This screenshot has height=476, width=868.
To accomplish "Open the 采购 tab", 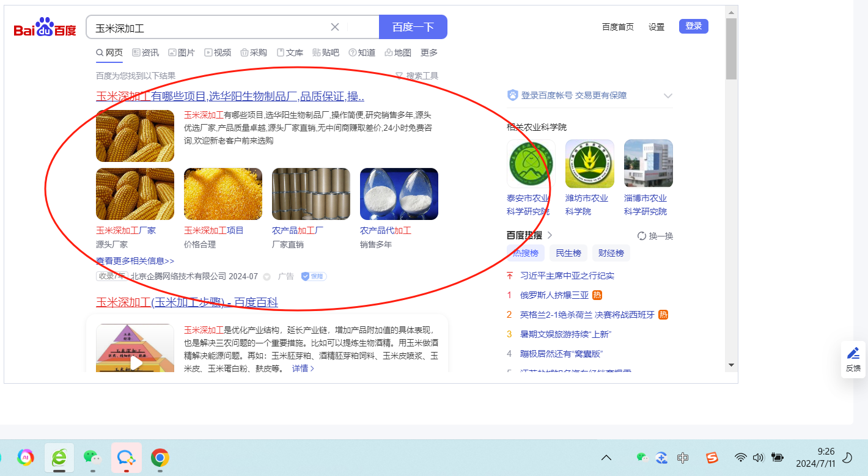I will coord(254,53).
